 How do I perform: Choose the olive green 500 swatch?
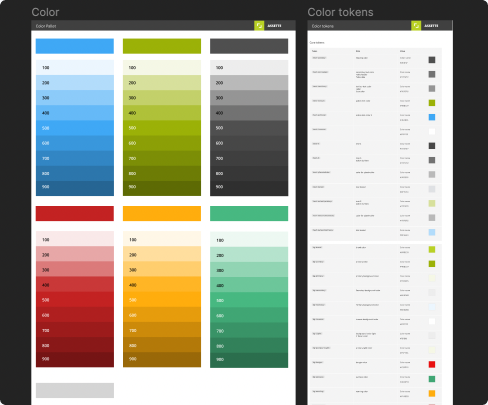[x=162, y=128]
